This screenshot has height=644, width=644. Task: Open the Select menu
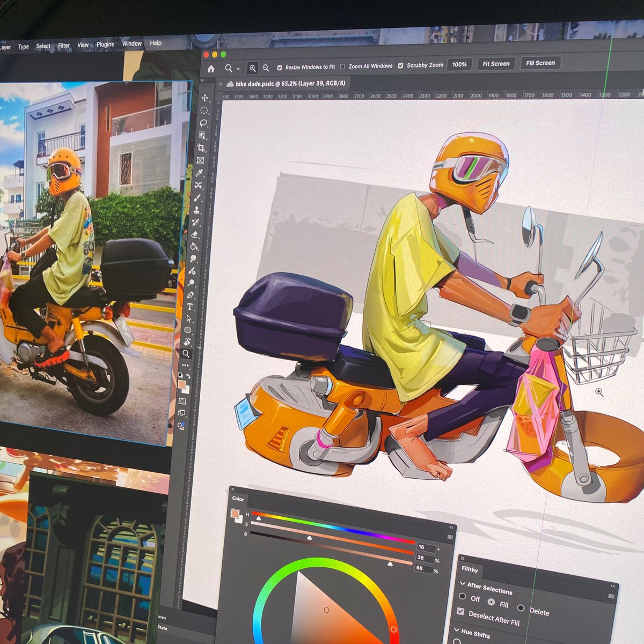[x=43, y=46]
